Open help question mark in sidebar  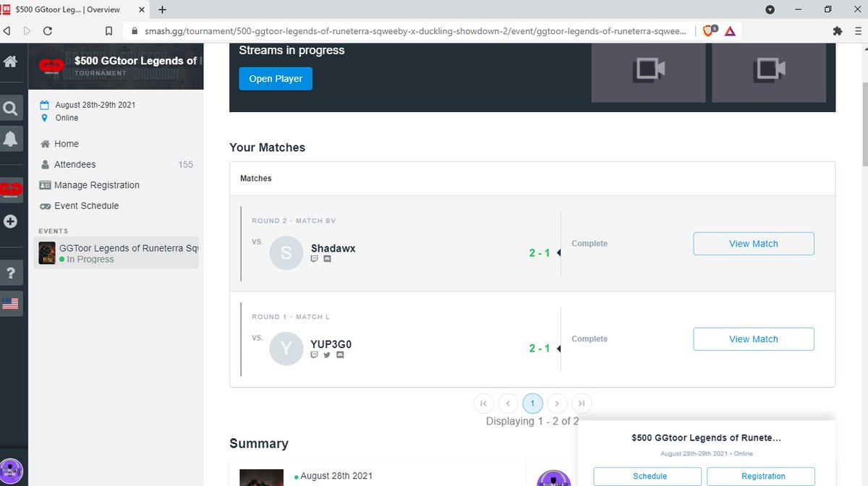click(11, 273)
